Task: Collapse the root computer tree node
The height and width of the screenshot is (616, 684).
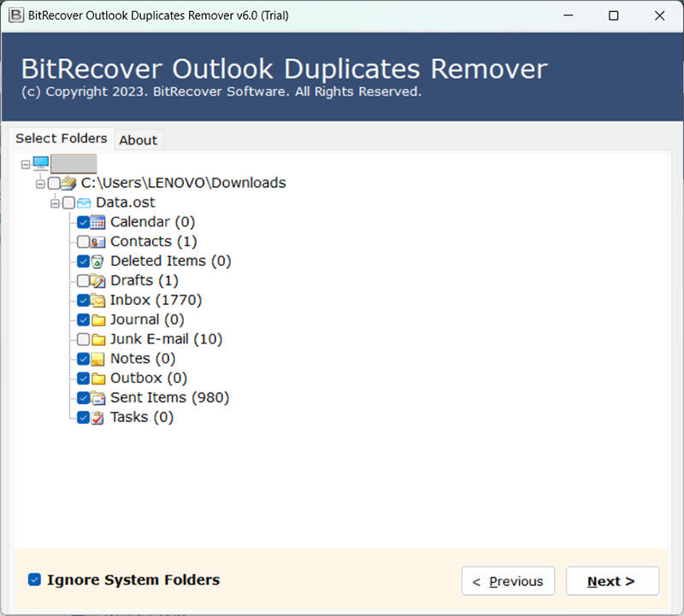Action: [26, 164]
